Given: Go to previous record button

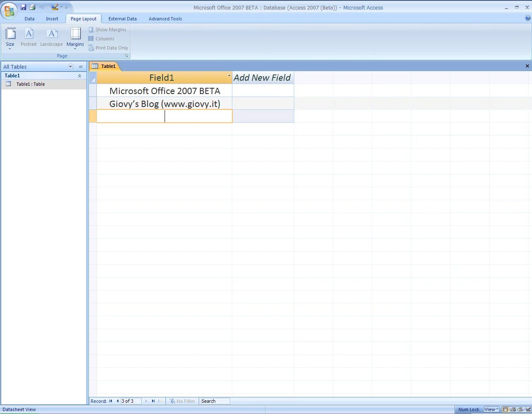Looking at the screenshot, I should [x=118, y=401].
